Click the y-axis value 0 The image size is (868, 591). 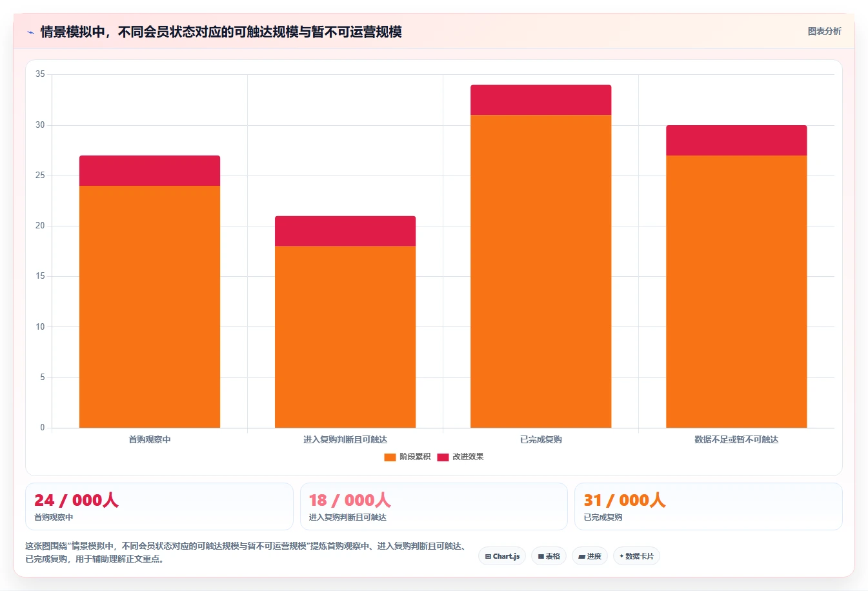(x=43, y=428)
